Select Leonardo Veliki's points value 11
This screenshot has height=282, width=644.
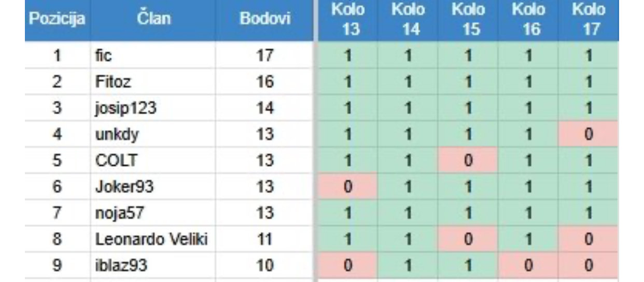(x=265, y=240)
